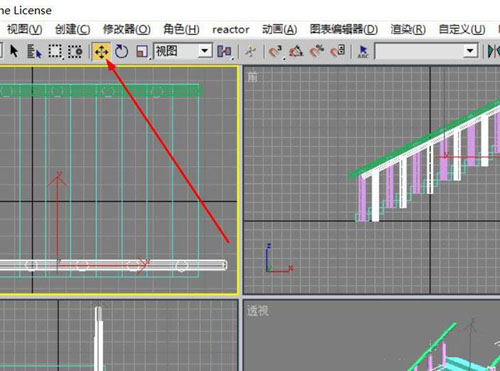The width and height of the screenshot is (500, 371).
Task: Activate the Select and Scale tool
Action: coord(142,52)
